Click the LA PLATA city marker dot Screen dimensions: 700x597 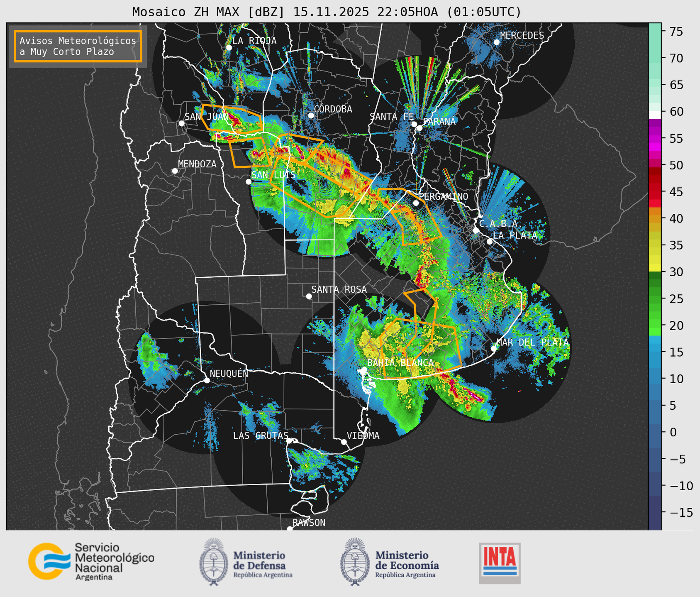pos(490,242)
